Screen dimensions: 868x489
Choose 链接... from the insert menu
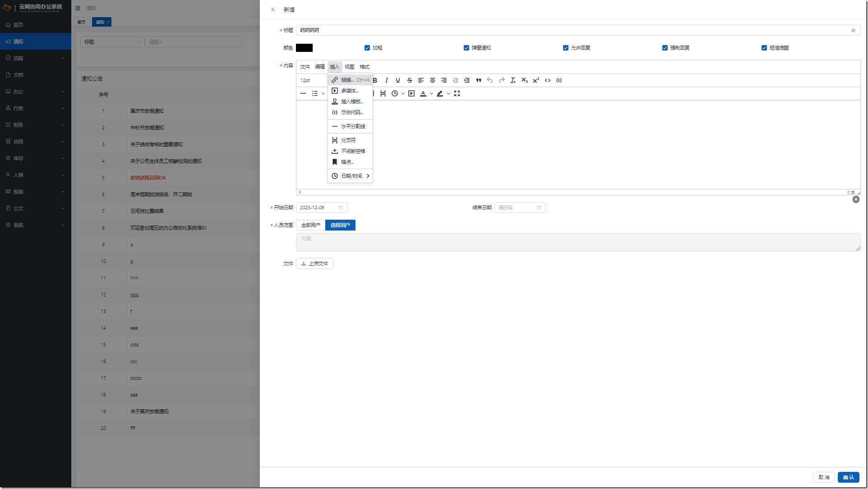coord(351,80)
